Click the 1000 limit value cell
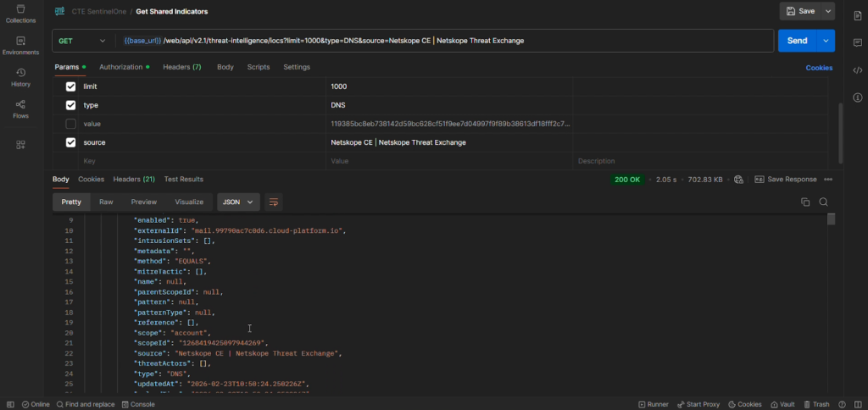The width and height of the screenshot is (868, 410). pyautogui.click(x=449, y=86)
